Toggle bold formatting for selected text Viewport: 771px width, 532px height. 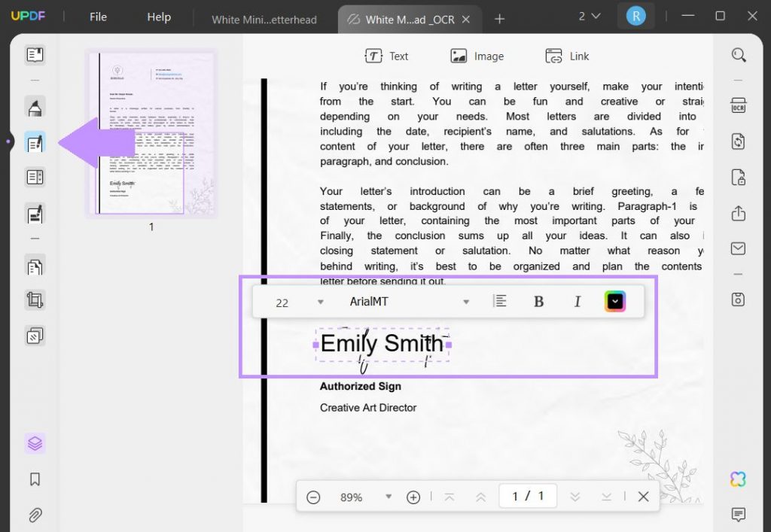[539, 300]
